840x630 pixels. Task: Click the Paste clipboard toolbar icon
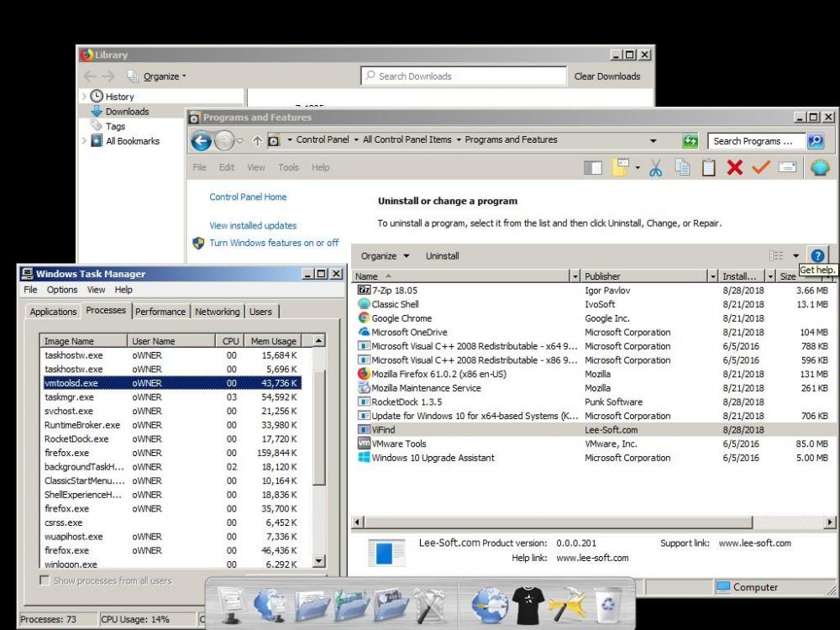708,168
